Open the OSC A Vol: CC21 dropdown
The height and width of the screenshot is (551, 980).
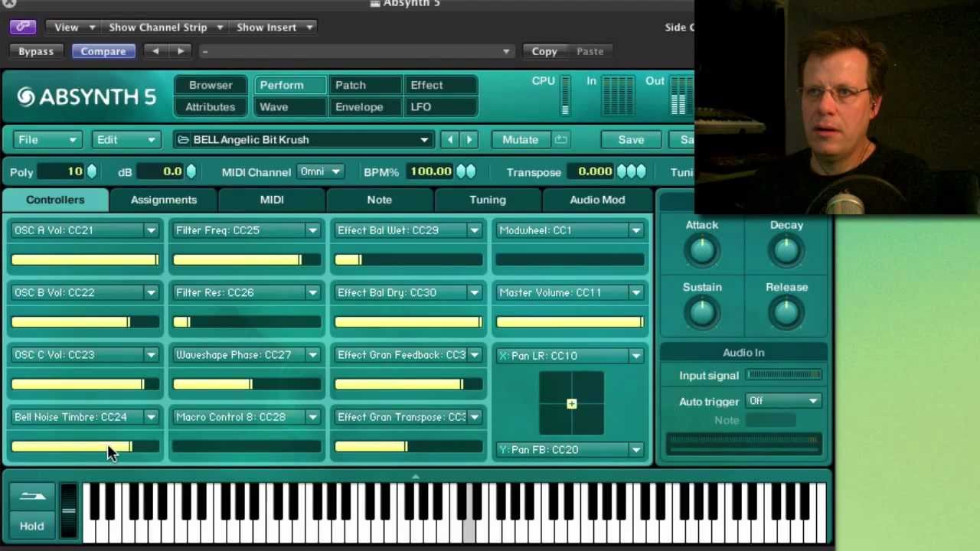(85, 230)
